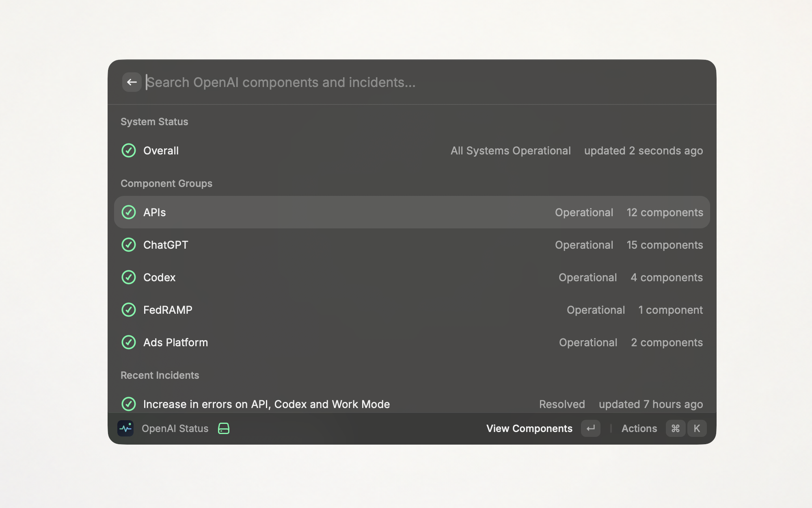The image size is (812, 508).
Task: Click the resolved incident checkmark icon
Action: click(129, 404)
